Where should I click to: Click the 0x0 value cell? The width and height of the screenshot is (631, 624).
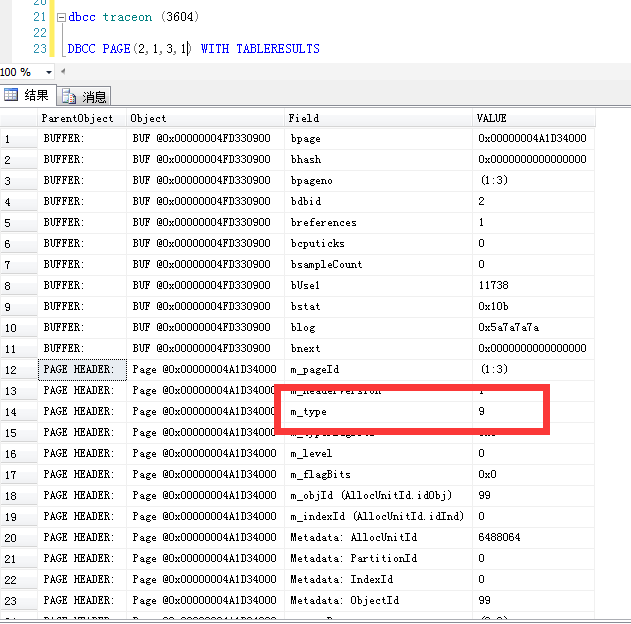point(533,475)
